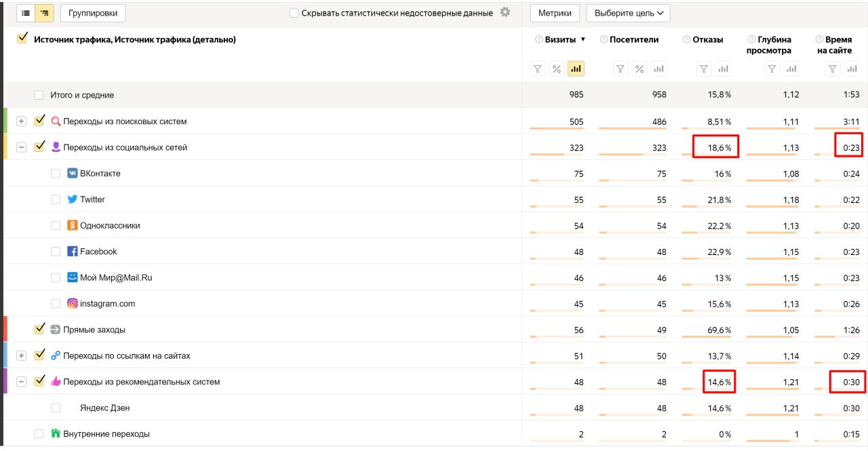Click filter icon under Визиты column
The width and height of the screenshot is (868, 451).
[x=538, y=68]
